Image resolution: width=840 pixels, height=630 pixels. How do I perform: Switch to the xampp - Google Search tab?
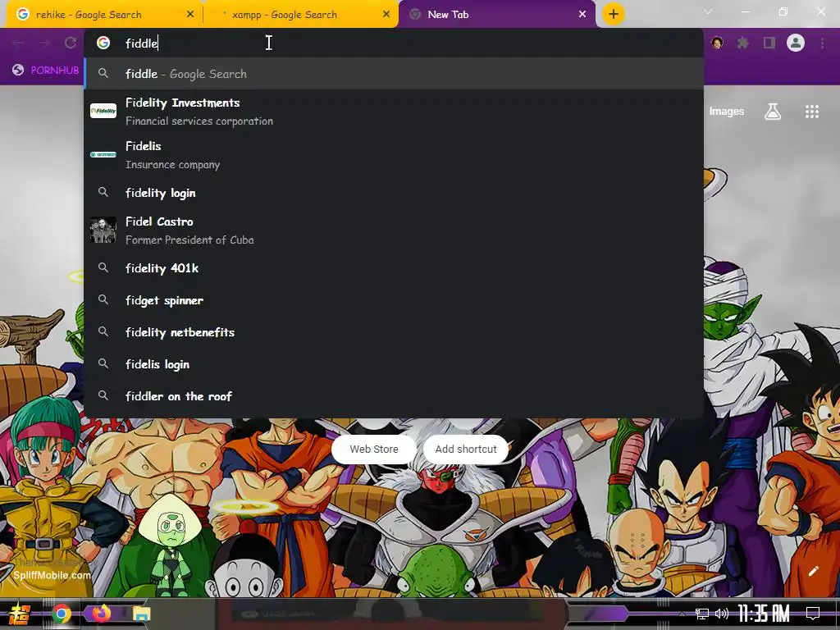[301, 15]
